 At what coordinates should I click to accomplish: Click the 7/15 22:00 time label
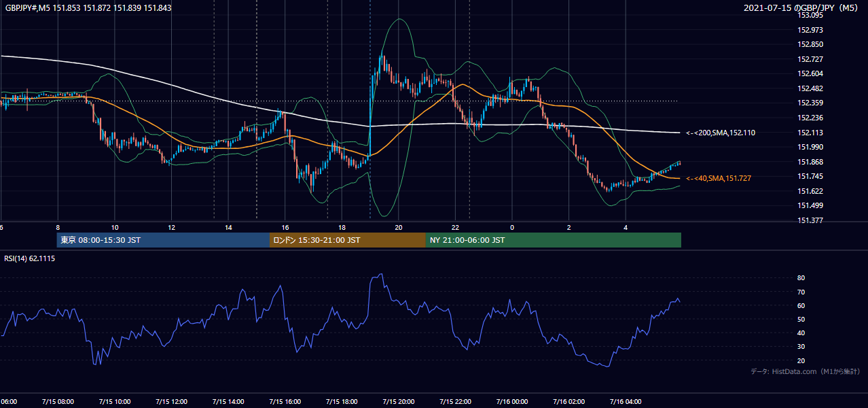pyautogui.click(x=455, y=401)
